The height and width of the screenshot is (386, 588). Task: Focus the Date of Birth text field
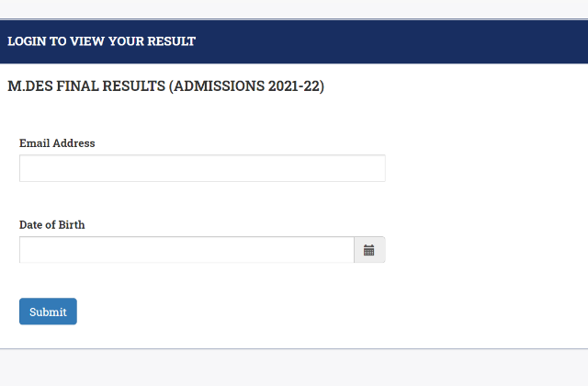click(187, 250)
